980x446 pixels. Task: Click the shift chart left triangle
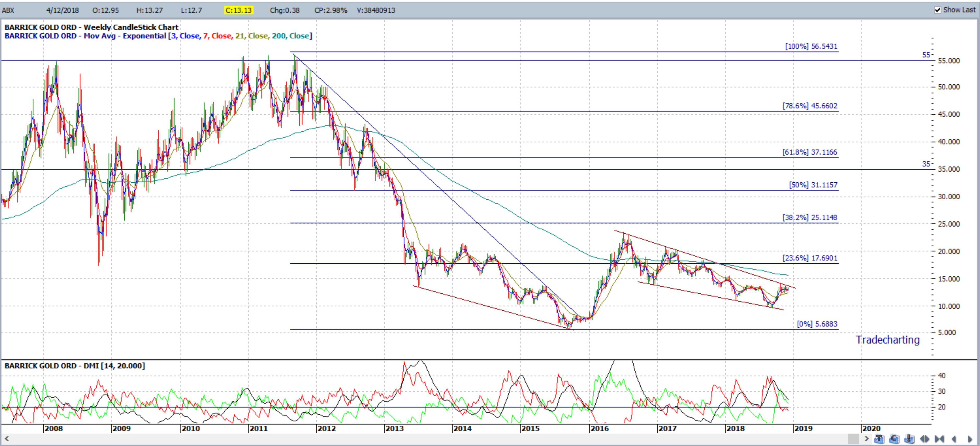click(954, 439)
